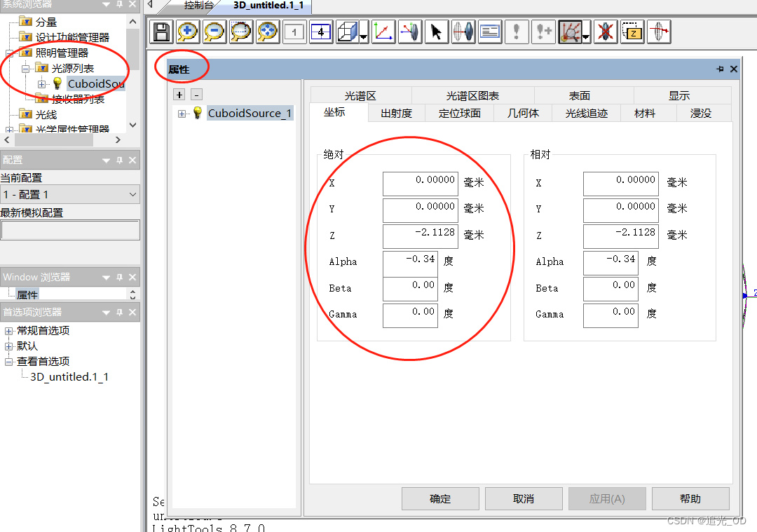Select CuboidSource_1 in properties dialog tree
Viewport: 757px width, 532px height.
click(250, 113)
